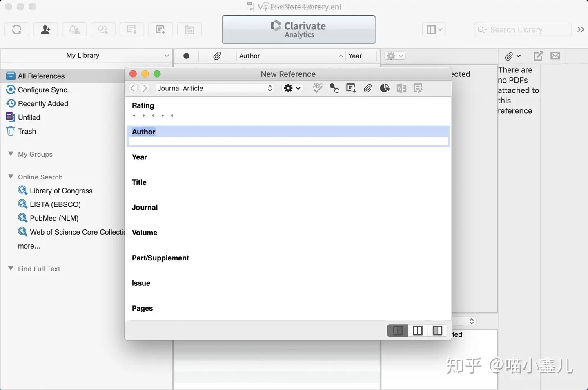Click the stepper above the bottom preview pane
588x390 pixels.
tap(472, 321)
